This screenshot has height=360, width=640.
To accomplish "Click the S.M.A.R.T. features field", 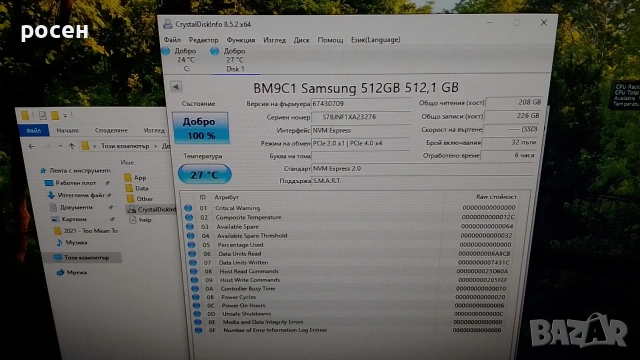I will coord(422,181).
